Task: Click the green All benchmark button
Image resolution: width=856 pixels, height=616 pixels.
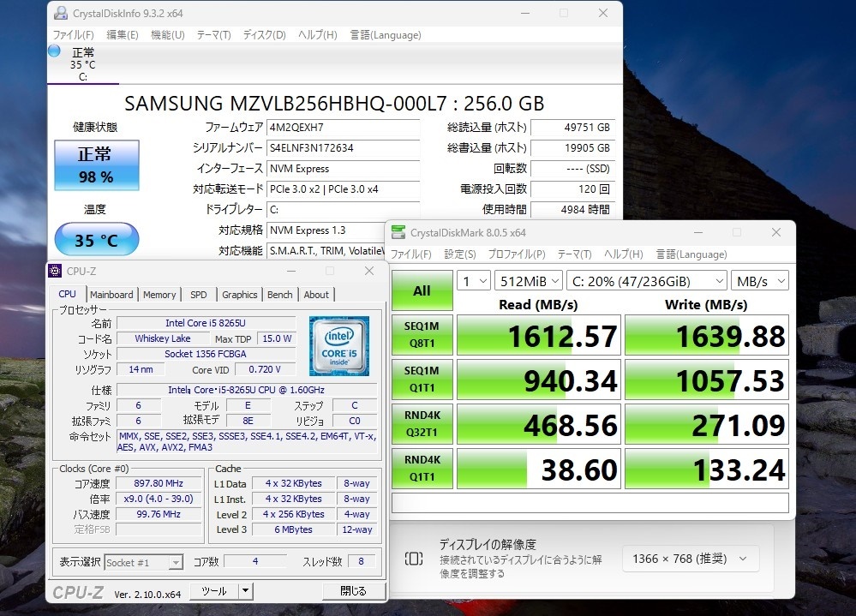Action: [x=422, y=290]
